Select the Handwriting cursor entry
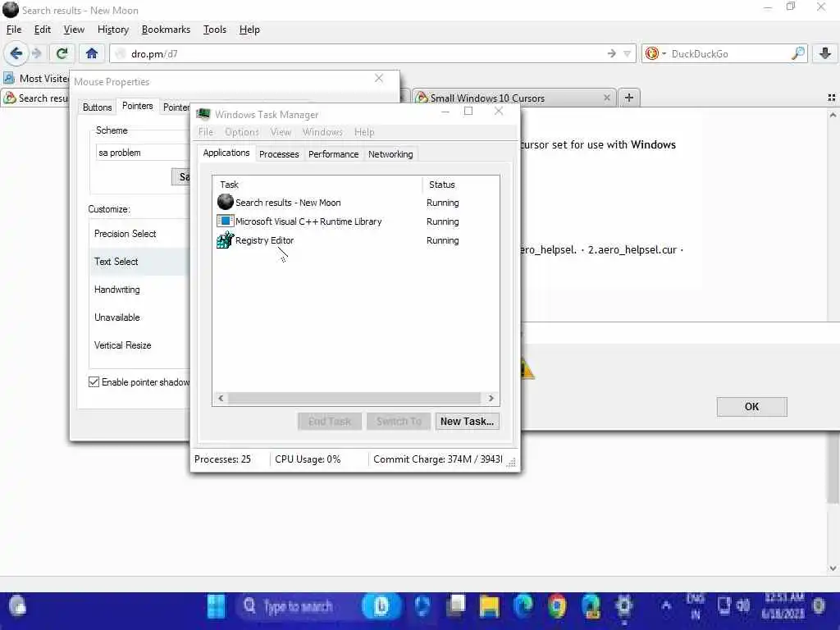Viewport: 840px width, 630px height. coord(139,290)
